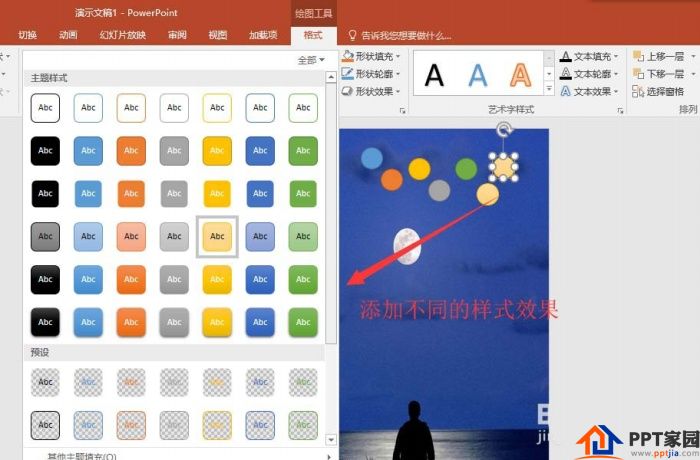Screen dimensions: 700x460
Task: Click WordArt gallery scroll-down arrow
Action: coord(549,73)
